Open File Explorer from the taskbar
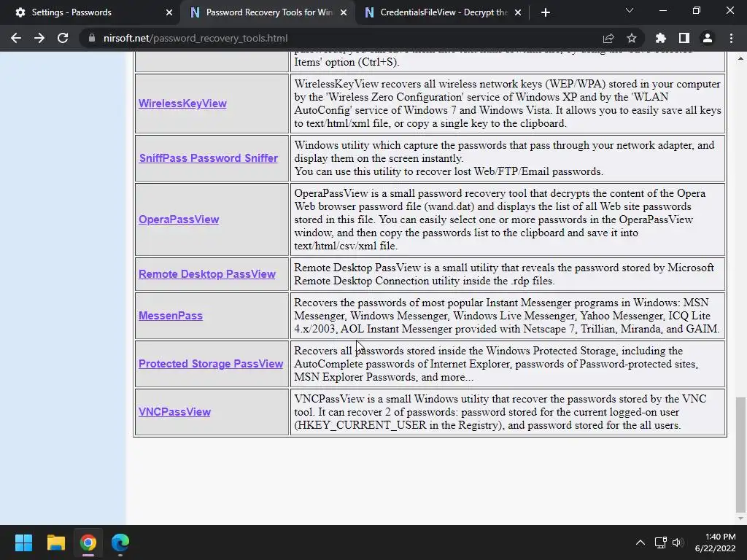This screenshot has width=747, height=560. click(x=55, y=542)
